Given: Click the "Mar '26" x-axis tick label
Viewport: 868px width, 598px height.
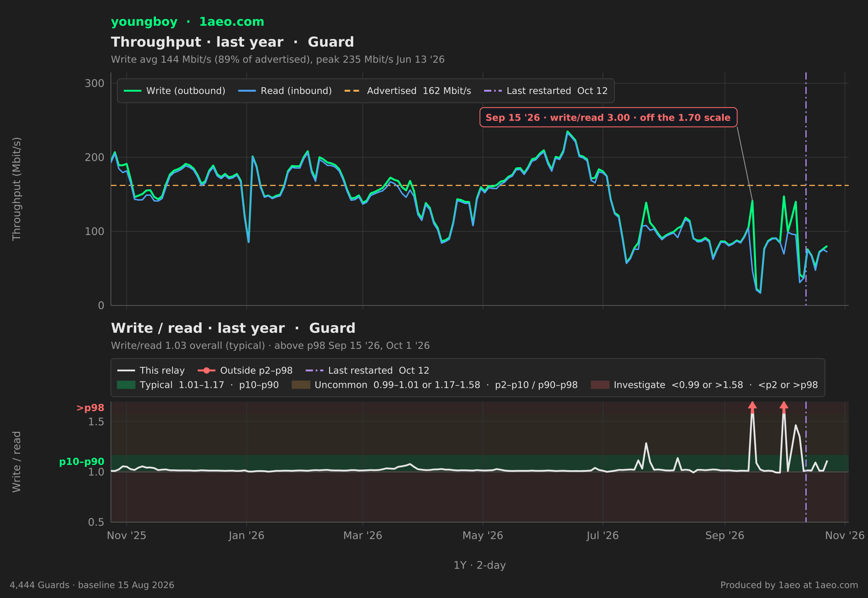Looking at the screenshot, I should tap(362, 536).
